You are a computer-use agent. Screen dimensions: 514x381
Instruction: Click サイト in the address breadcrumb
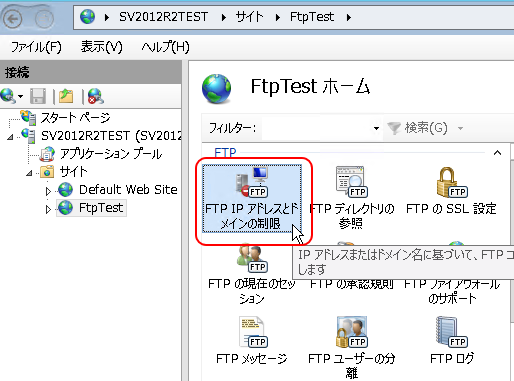coord(249,17)
